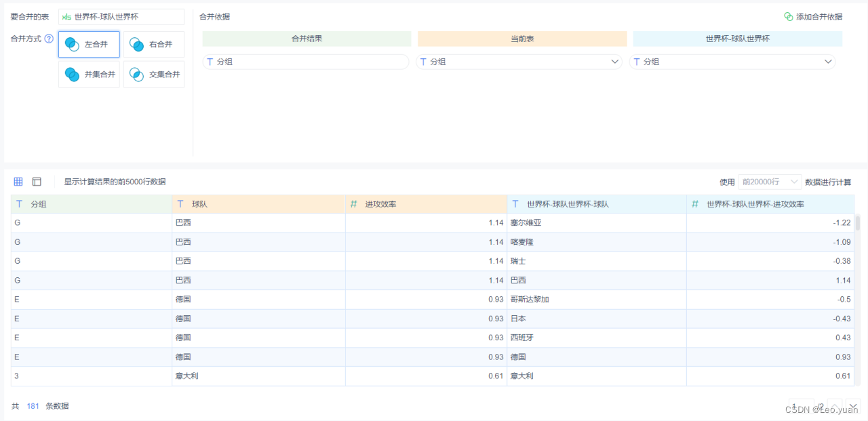Click 添加合并依据 button
Viewport: 868px width, 421px height.
click(x=813, y=16)
